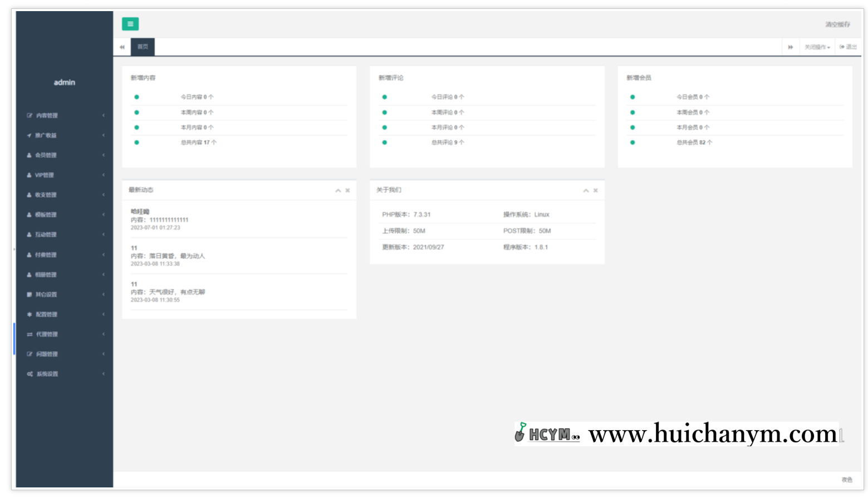Collapse the 关于我们 panel with its chevron
The image size is (868, 503).
(x=586, y=191)
